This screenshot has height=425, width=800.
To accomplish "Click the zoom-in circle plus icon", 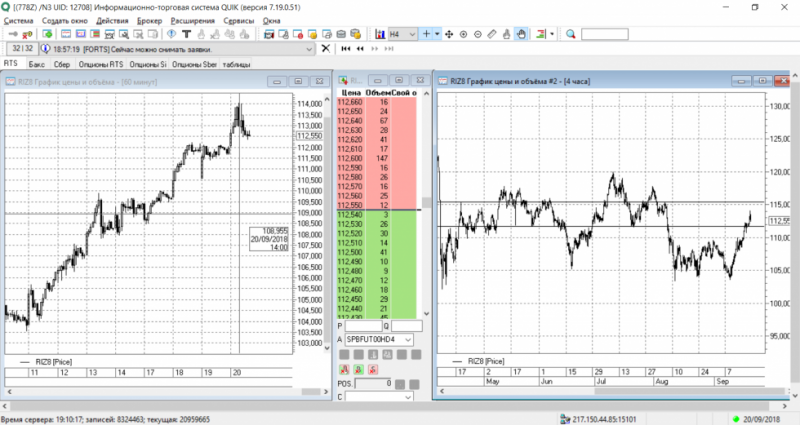I will (463, 34).
